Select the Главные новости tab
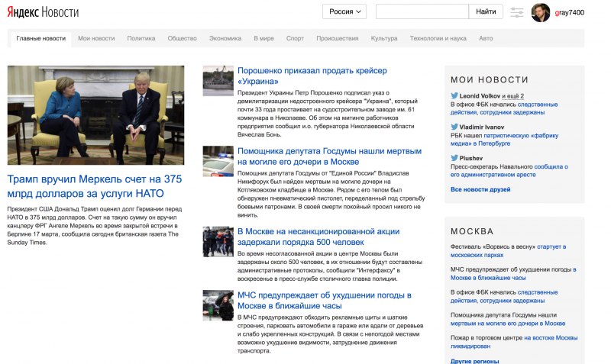 tap(41, 39)
